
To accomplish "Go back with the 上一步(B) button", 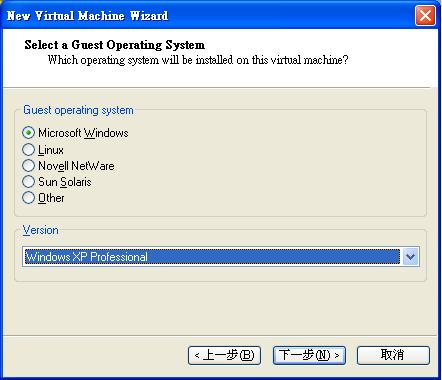I will click(x=224, y=355).
